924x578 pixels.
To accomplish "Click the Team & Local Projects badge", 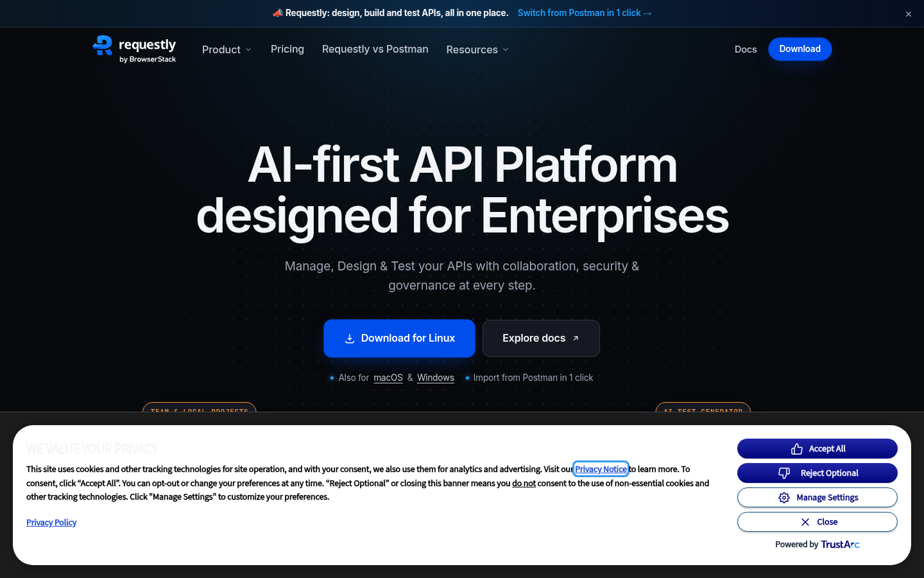I will (200, 408).
